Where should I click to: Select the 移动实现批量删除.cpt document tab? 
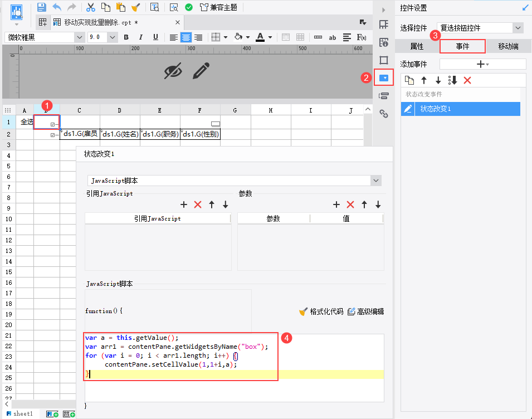tap(117, 22)
